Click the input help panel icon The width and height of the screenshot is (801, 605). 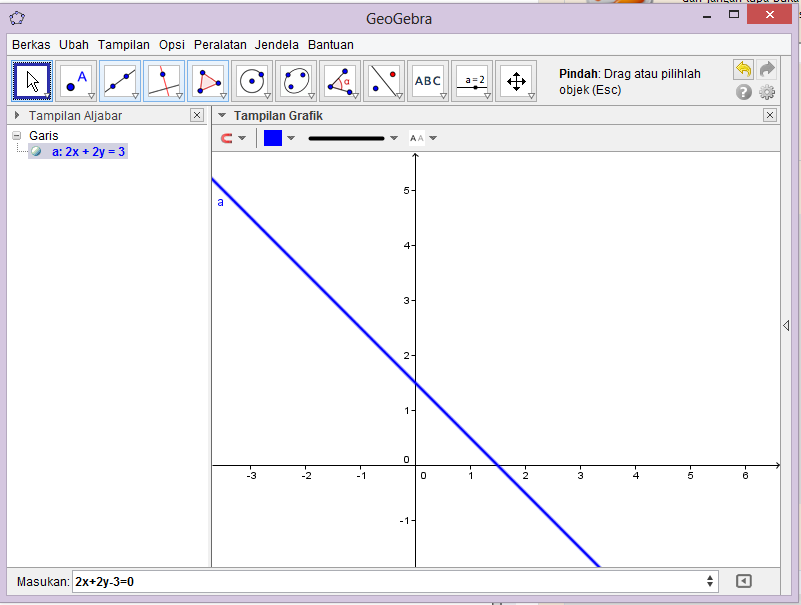point(744,581)
